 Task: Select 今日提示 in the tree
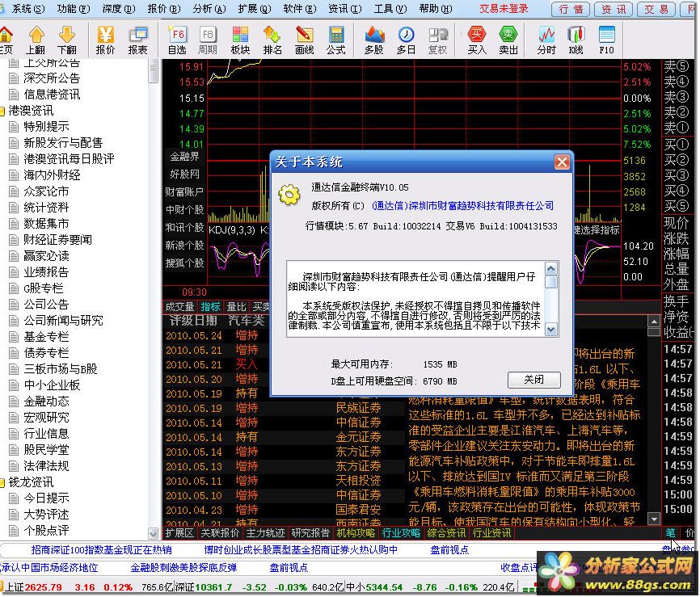(46, 498)
